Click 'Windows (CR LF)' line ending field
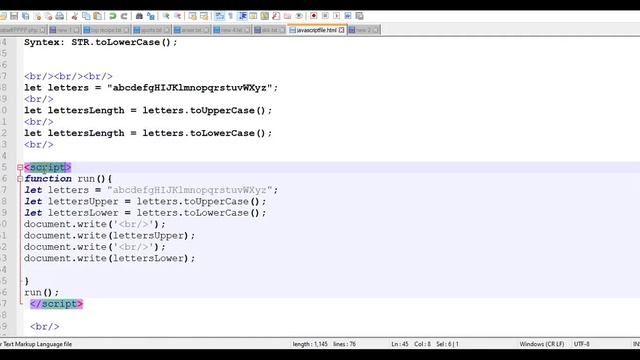This screenshot has height=360, width=640. 542,344
